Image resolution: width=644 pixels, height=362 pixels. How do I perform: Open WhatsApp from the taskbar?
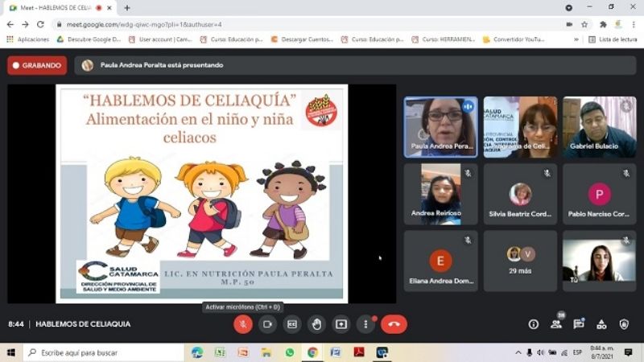pos(290,352)
